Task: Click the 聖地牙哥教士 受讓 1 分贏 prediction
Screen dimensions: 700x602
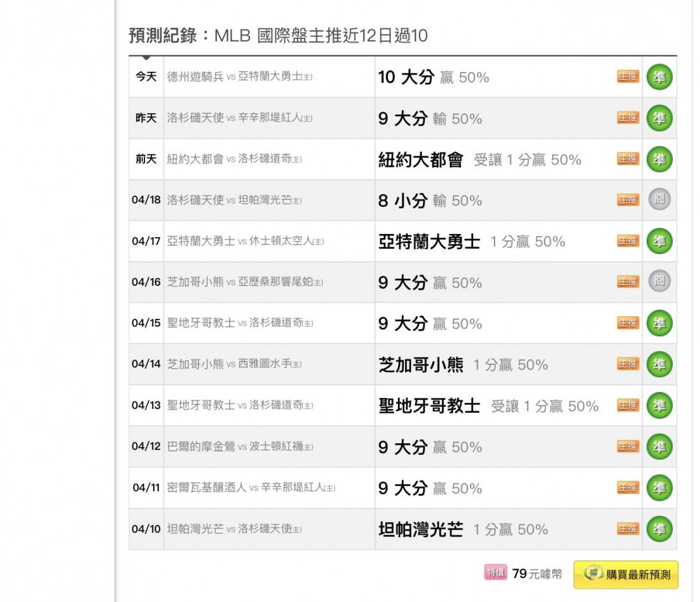Action: (x=489, y=406)
